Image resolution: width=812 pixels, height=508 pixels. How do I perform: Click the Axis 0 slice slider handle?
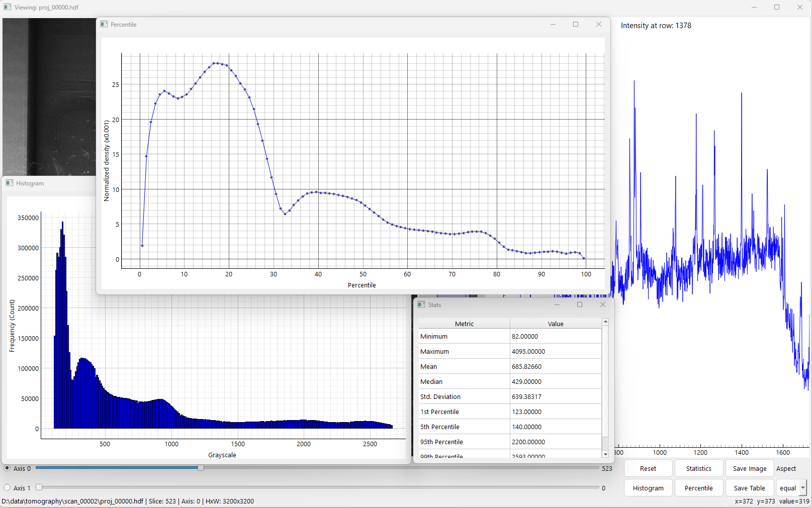(x=201, y=468)
